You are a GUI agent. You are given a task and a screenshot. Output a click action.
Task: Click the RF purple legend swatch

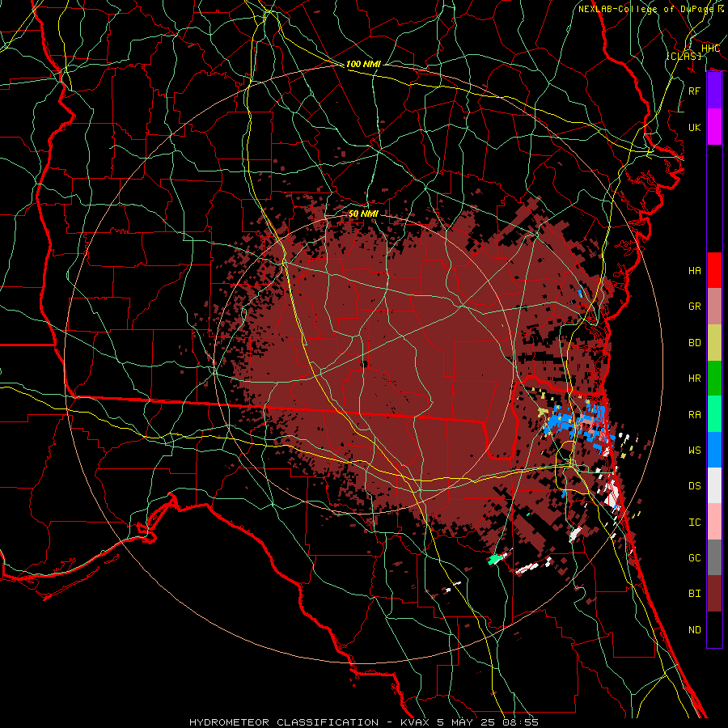click(x=714, y=91)
